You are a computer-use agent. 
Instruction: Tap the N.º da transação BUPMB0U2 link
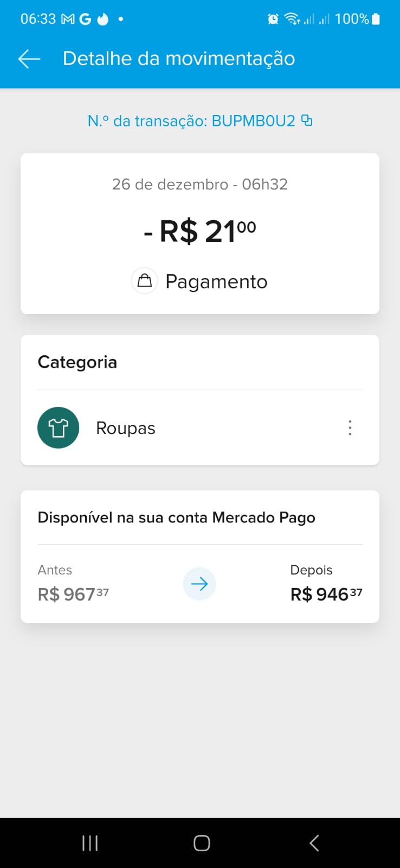tap(191, 120)
